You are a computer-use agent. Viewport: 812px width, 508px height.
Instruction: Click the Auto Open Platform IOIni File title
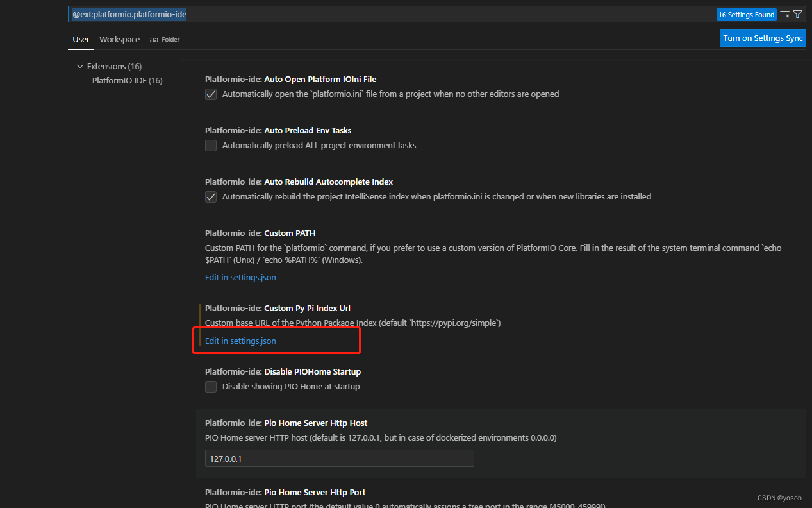tap(291, 80)
